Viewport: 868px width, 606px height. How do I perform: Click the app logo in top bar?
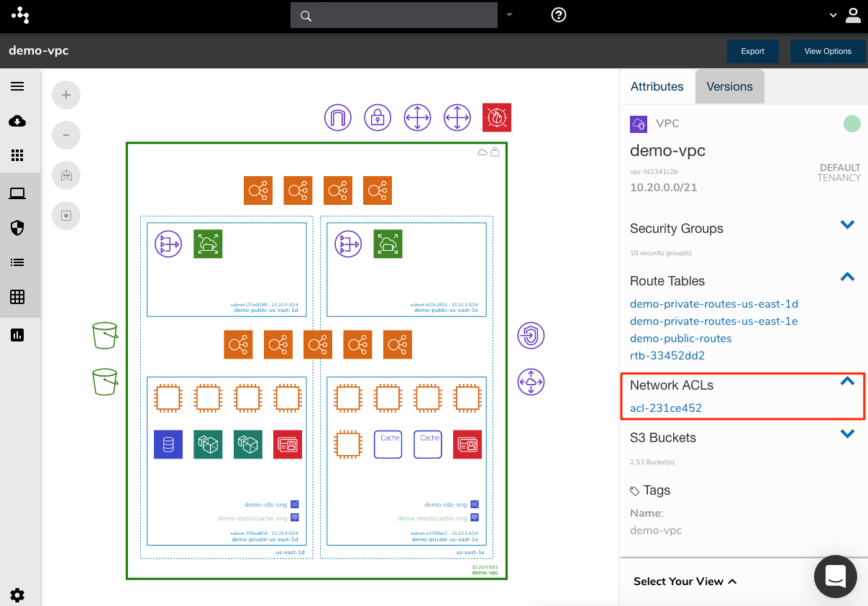coord(21,14)
